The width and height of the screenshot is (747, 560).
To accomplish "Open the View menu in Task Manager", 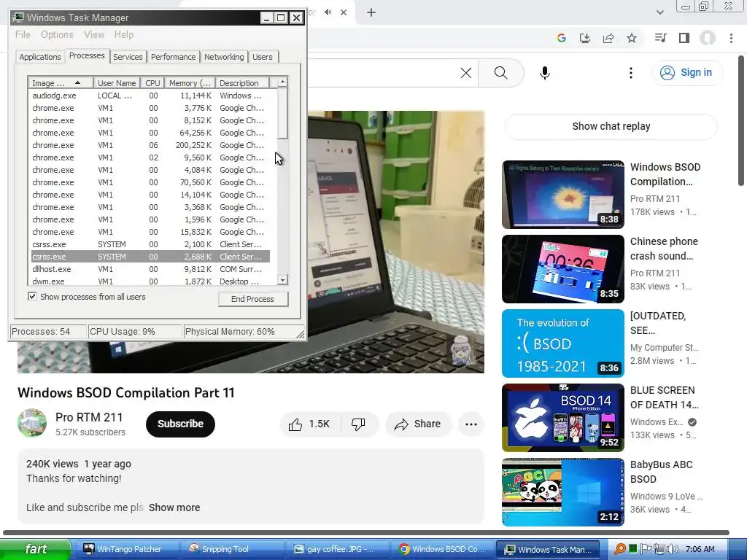I will [x=94, y=35].
